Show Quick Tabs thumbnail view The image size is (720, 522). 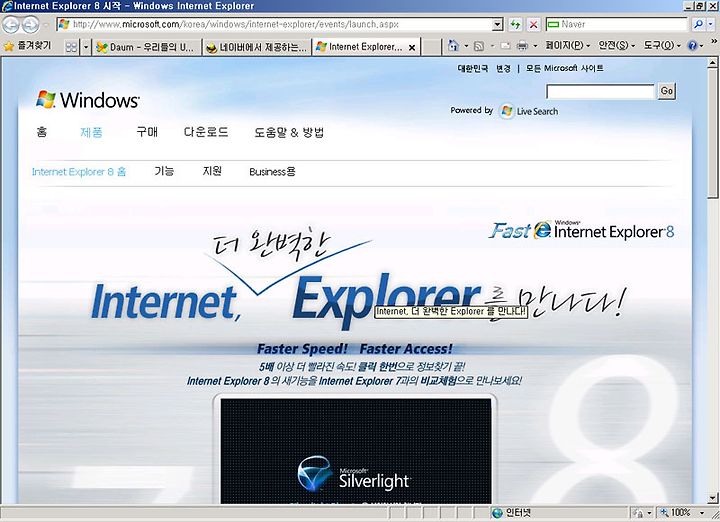pos(71,47)
